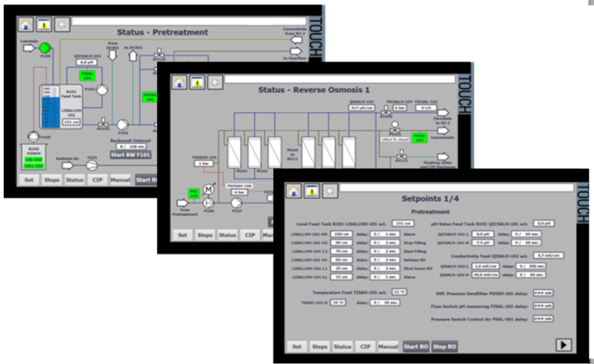The image size is (594, 364).
Task: Open the Status tab on the Reverse Osmosis screen
Action: tap(227, 235)
